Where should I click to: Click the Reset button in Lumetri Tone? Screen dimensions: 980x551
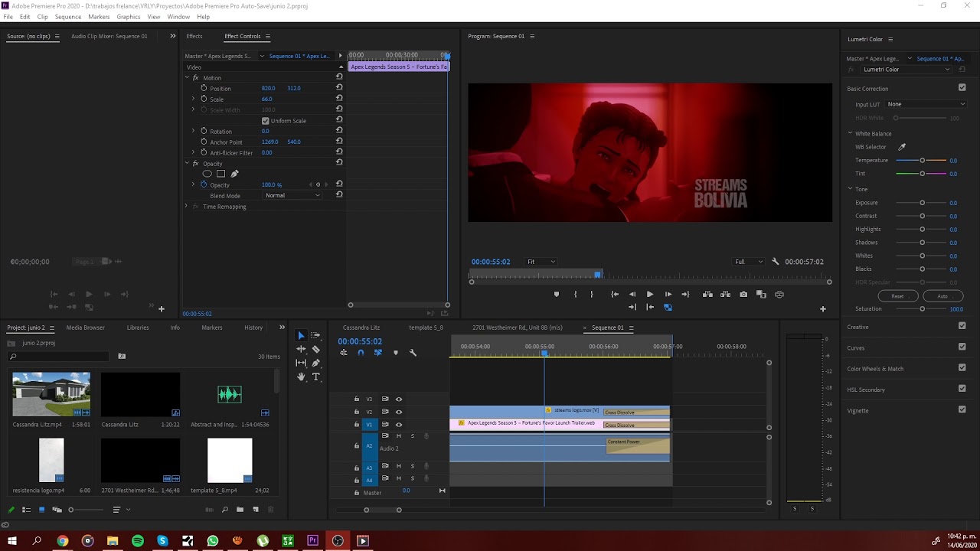(x=897, y=296)
